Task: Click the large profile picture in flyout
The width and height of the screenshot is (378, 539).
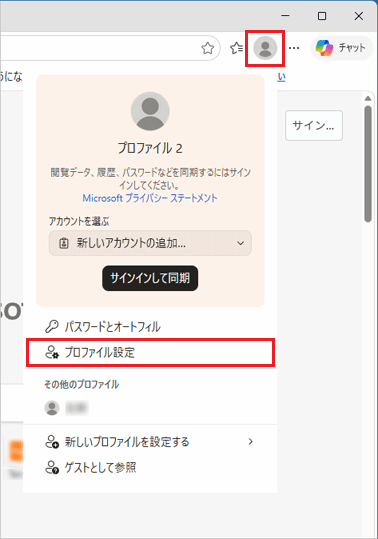Action: (150, 111)
